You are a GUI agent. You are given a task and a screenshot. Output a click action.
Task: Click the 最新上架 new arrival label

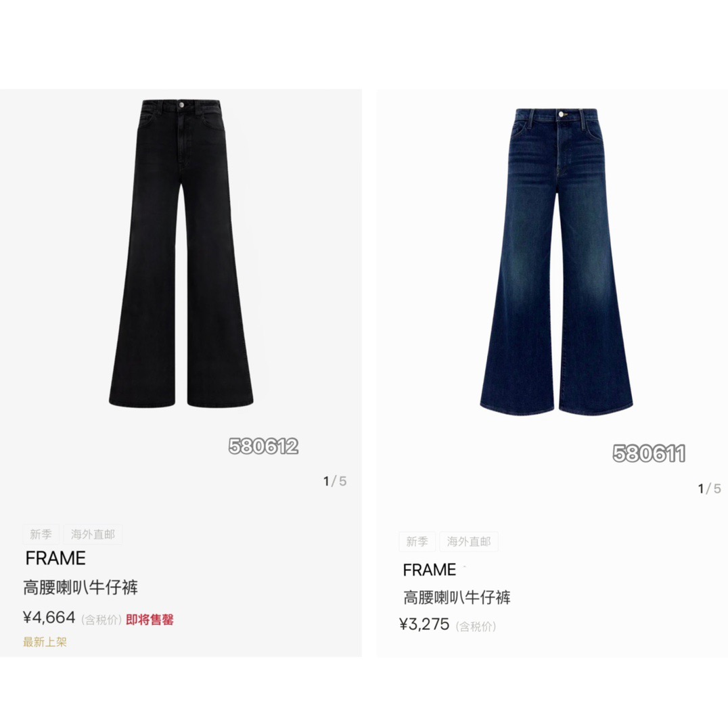point(45,642)
